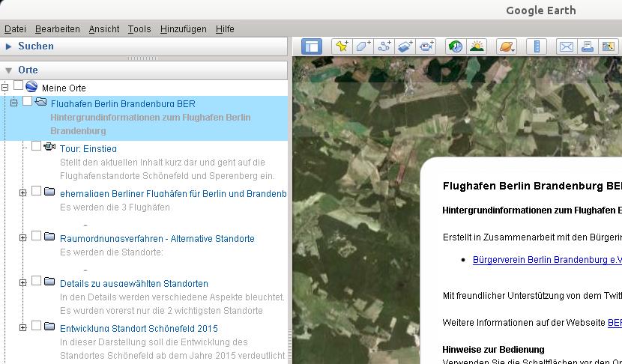Collapse the Meine Orte tree node
This screenshot has height=364, width=622.
pyautogui.click(x=4, y=87)
